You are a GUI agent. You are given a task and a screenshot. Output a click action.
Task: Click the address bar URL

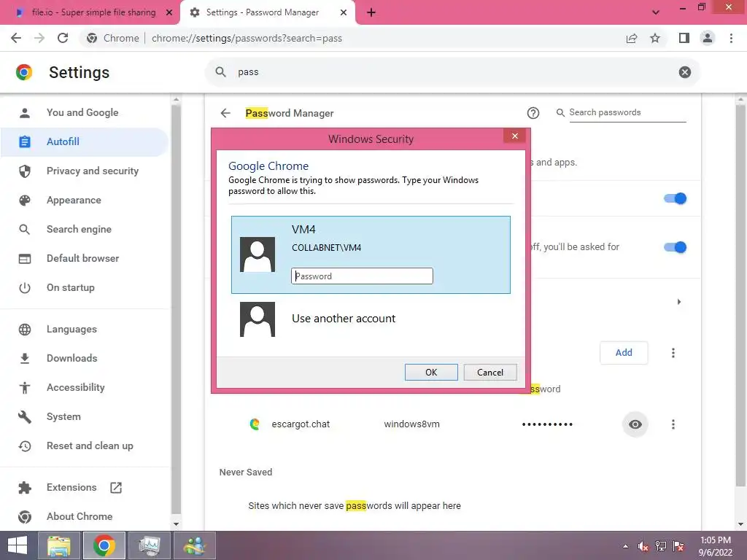(247, 38)
